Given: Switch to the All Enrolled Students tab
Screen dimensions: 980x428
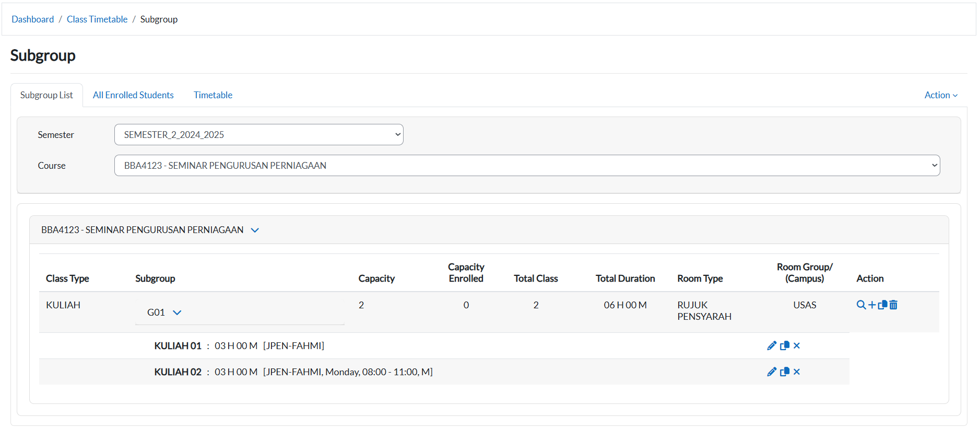Looking at the screenshot, I should [x=133, y=95].
